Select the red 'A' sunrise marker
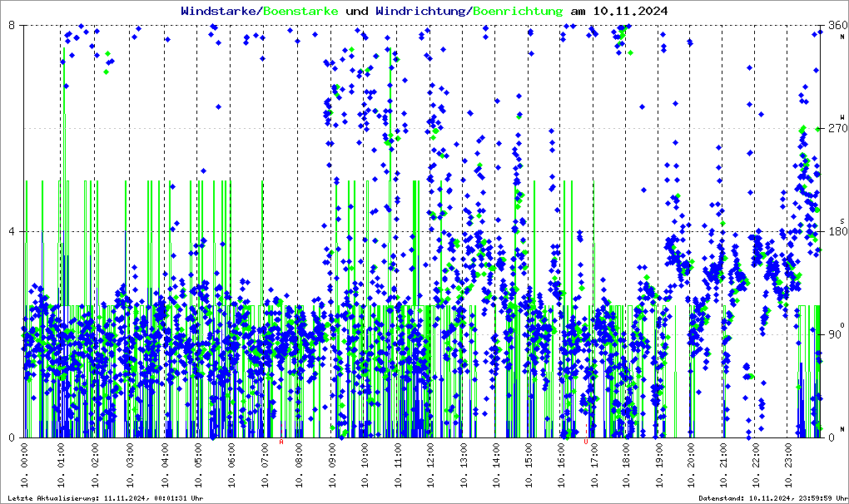 click(281, 442)
